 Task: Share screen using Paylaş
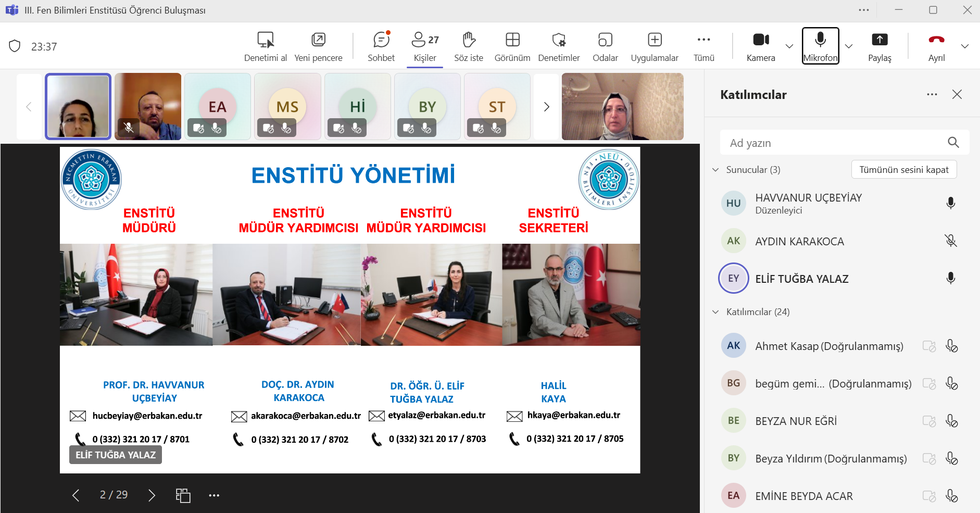pyautogui.click(x=880, y=46)
